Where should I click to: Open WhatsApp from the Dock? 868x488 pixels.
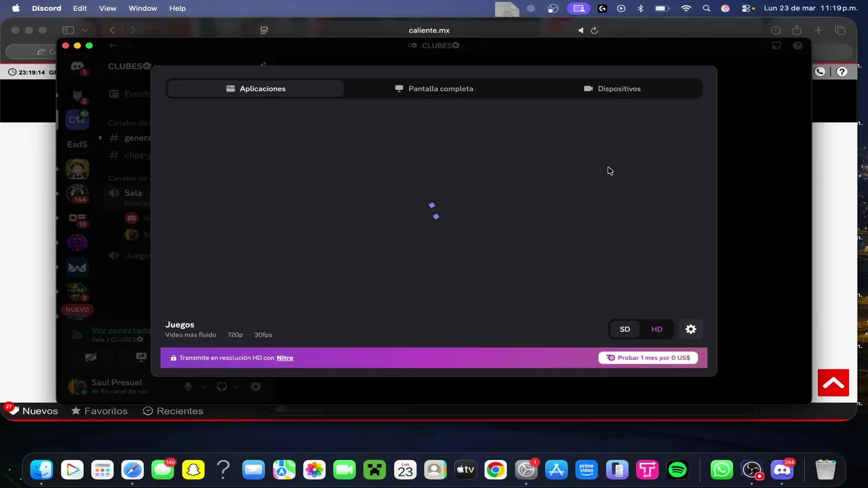(x=722, y=469)
